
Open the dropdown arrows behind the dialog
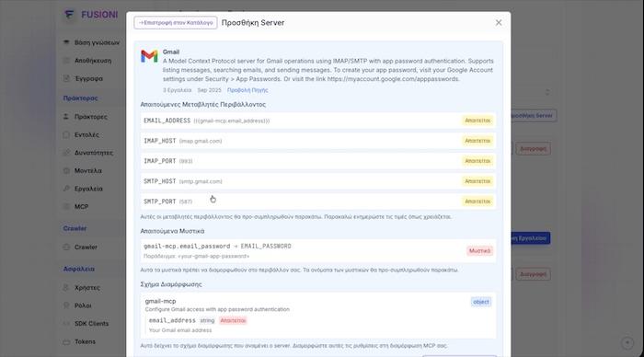pos(547,92)
